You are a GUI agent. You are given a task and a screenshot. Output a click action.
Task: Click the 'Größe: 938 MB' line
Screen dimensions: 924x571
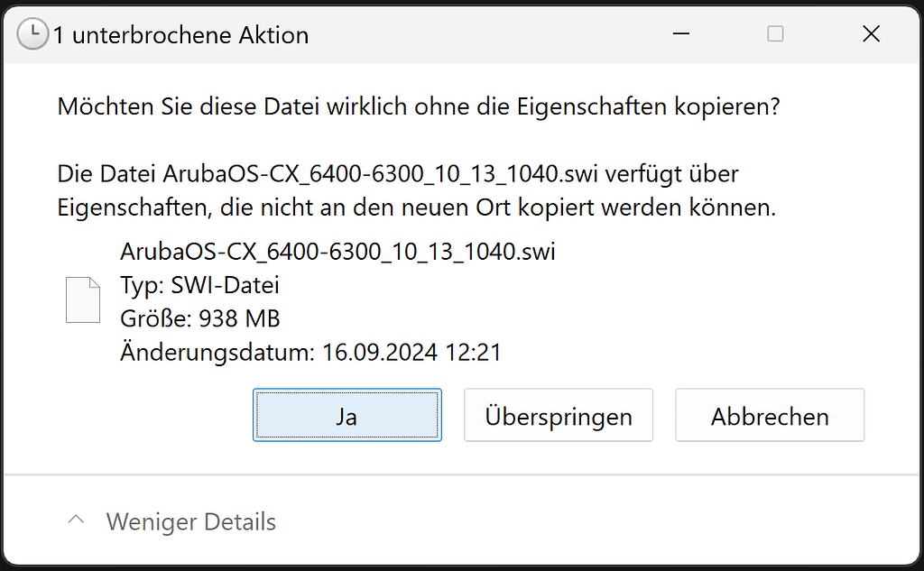point(199,318)
